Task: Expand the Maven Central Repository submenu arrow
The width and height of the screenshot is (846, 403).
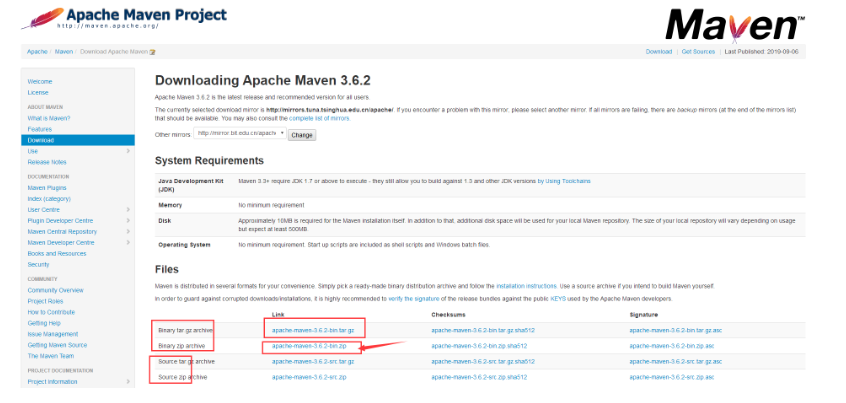Action: pos(128,231)
